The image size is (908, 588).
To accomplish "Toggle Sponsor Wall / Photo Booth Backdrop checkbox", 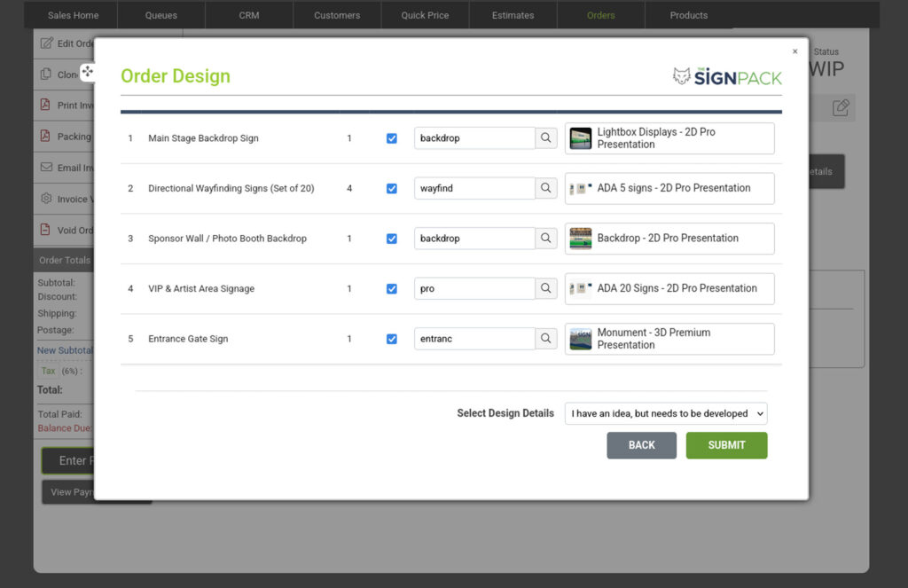I will point(392,239).
